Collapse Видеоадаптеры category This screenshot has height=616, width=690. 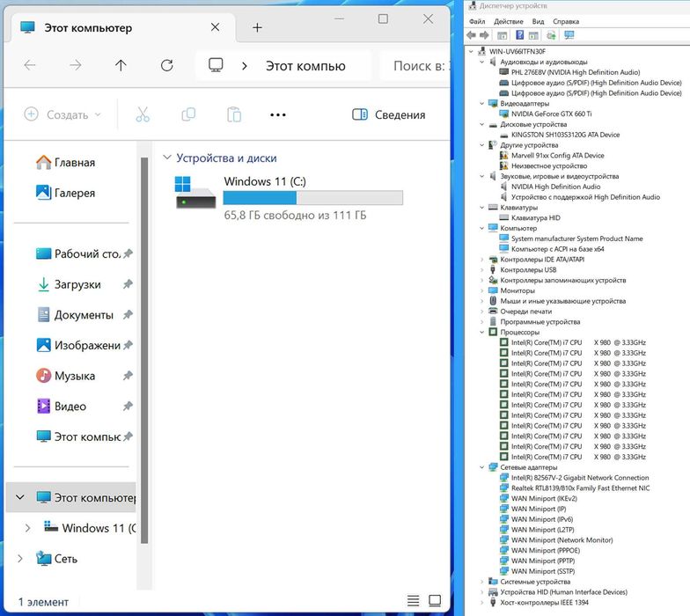coord(482,104)
